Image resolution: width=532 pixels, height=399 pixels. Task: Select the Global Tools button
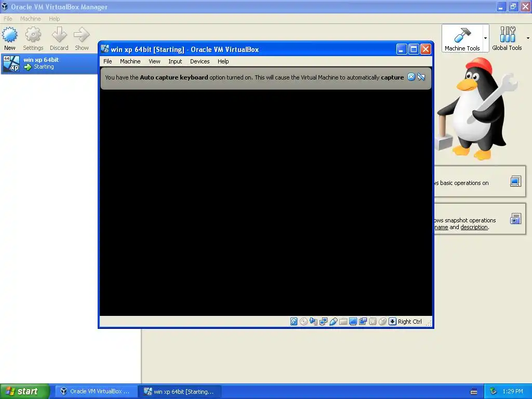(507, 38)
